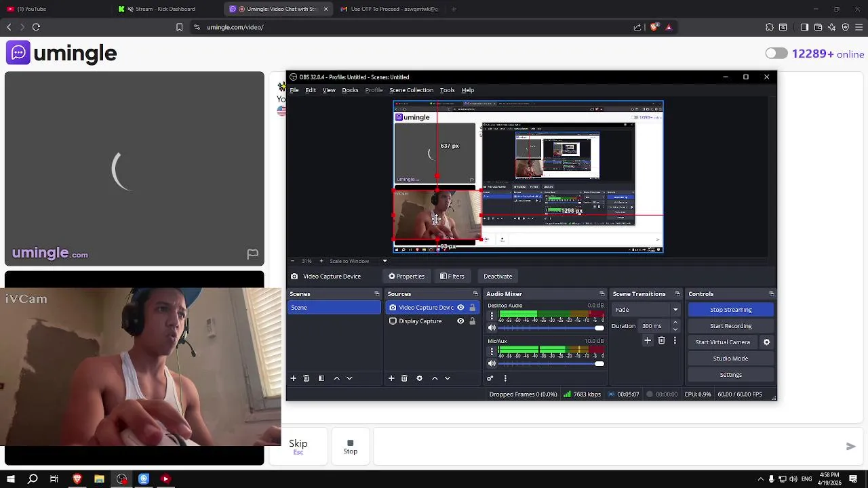Configure virtual camera gear icon

tap(767, 342)
